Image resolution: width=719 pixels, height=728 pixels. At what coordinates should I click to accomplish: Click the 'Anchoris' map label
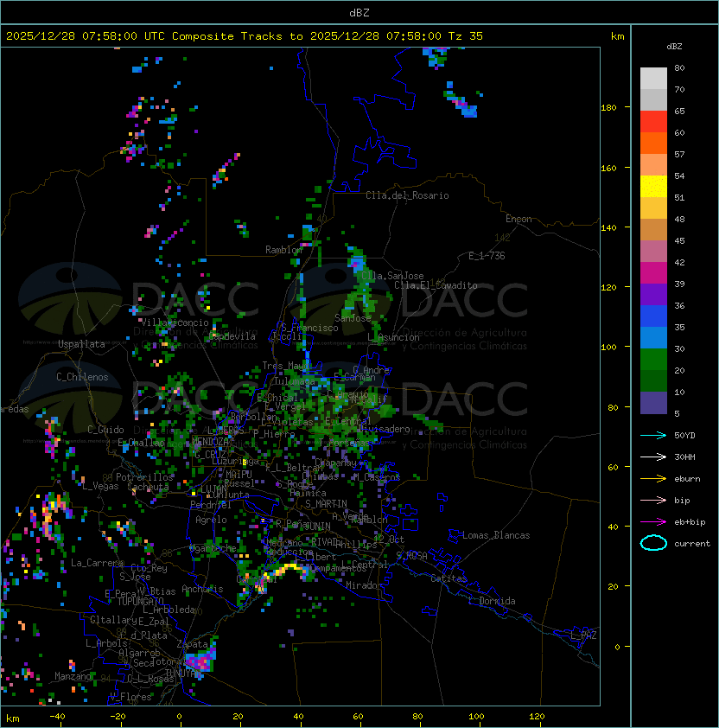(x=202, y=589)
